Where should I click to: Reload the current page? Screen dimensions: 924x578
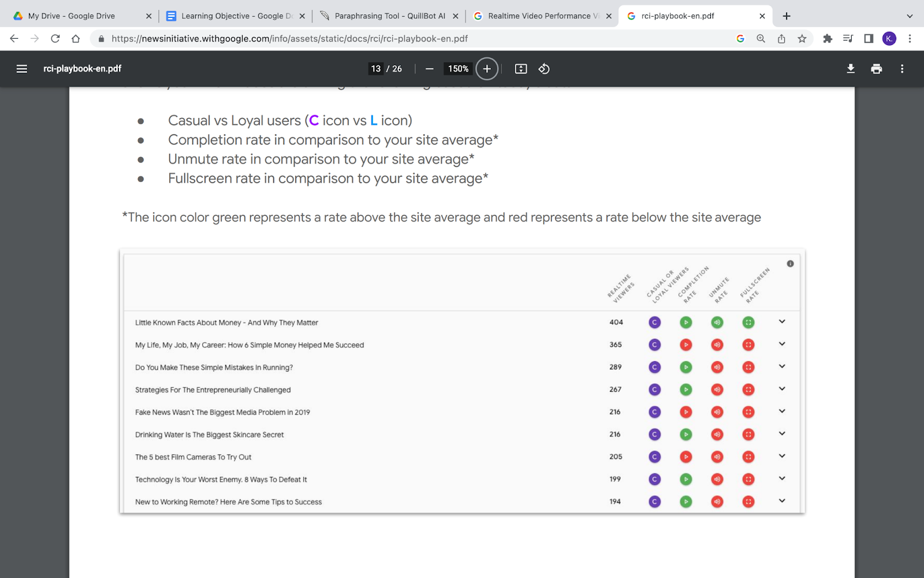tap(55, 39)
